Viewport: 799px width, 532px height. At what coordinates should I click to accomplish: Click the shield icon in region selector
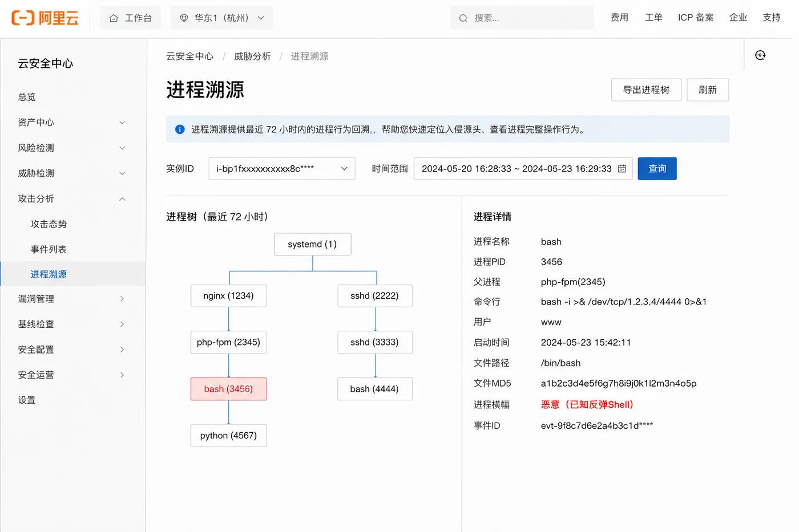pos(184,18)
